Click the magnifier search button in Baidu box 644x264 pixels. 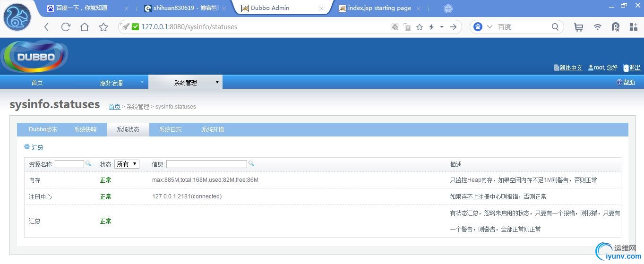click(x=556, y=27)
